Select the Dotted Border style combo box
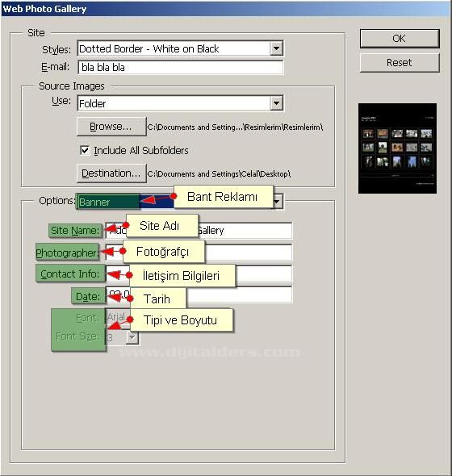452x476 pixels. (181, 48)
